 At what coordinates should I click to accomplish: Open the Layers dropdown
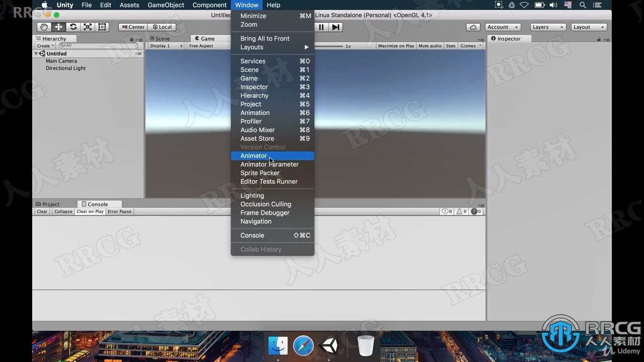point(548,27)
